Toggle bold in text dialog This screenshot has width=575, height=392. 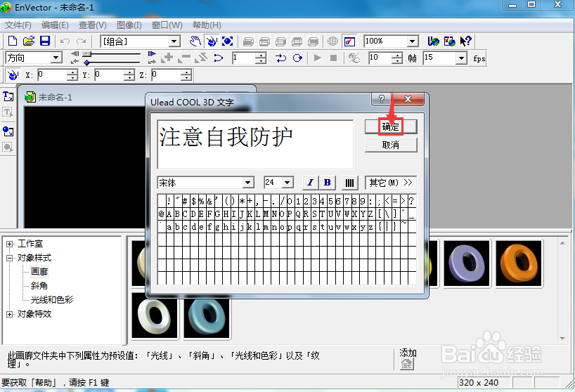point(327,183)
